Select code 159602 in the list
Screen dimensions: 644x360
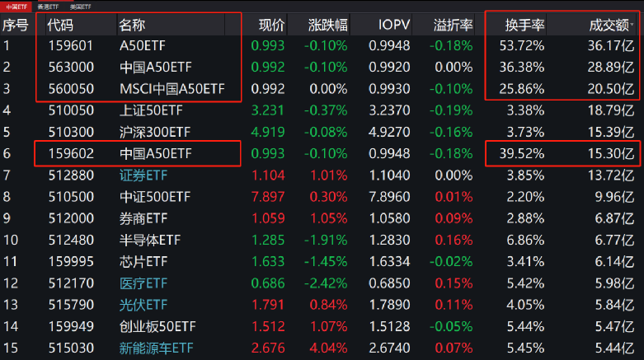71,153
